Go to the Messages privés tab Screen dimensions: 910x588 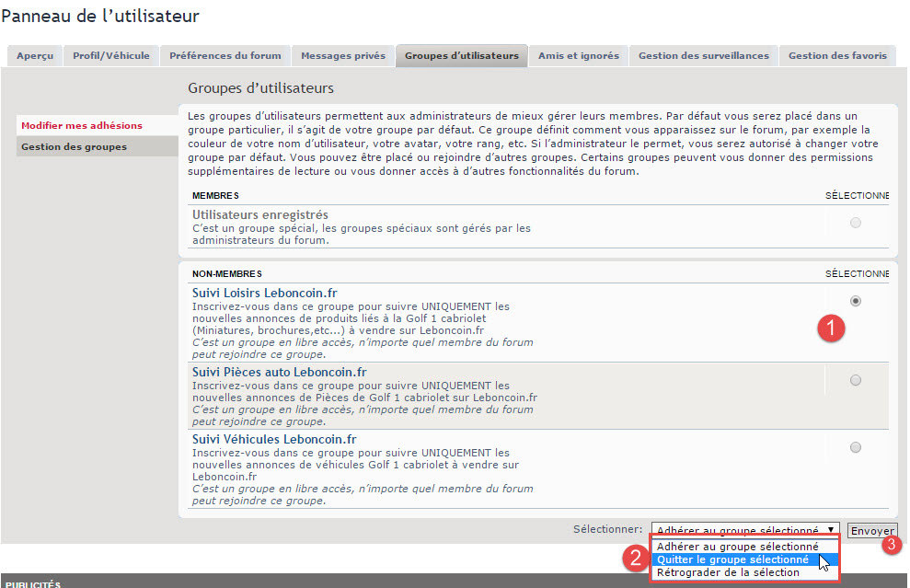click(x=343, y=55)
